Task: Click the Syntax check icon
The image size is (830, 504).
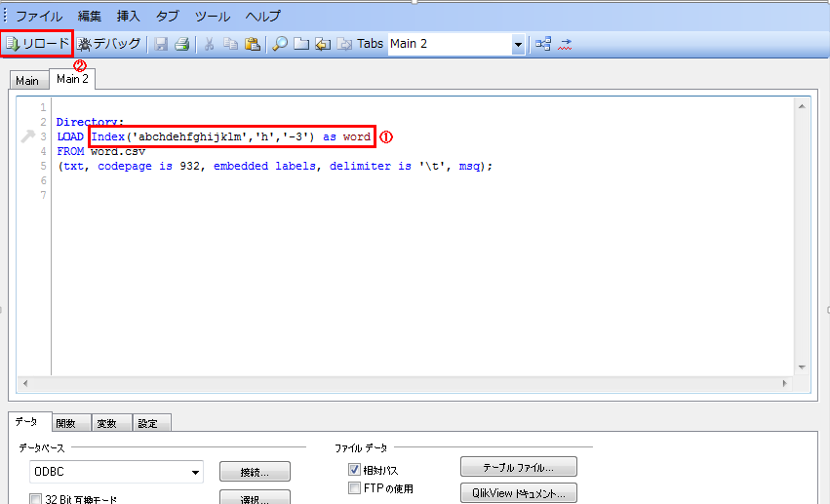Action: click(x=565, y=44)
